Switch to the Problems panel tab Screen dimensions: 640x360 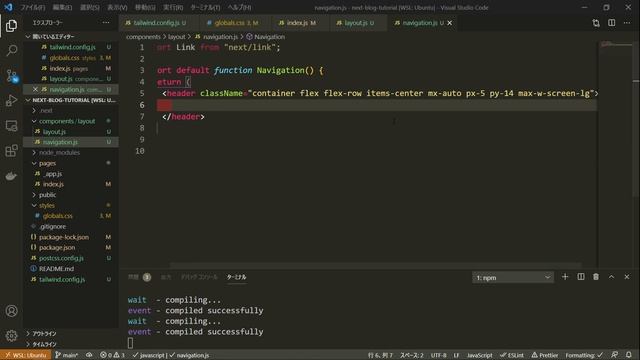(x=139, y=277)
